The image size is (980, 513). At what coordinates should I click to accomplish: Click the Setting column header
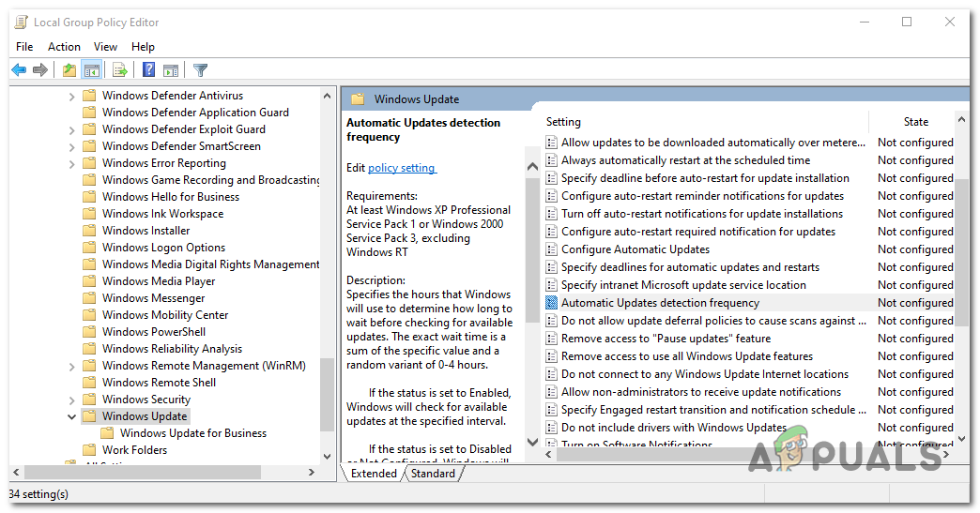coord(563,122)
